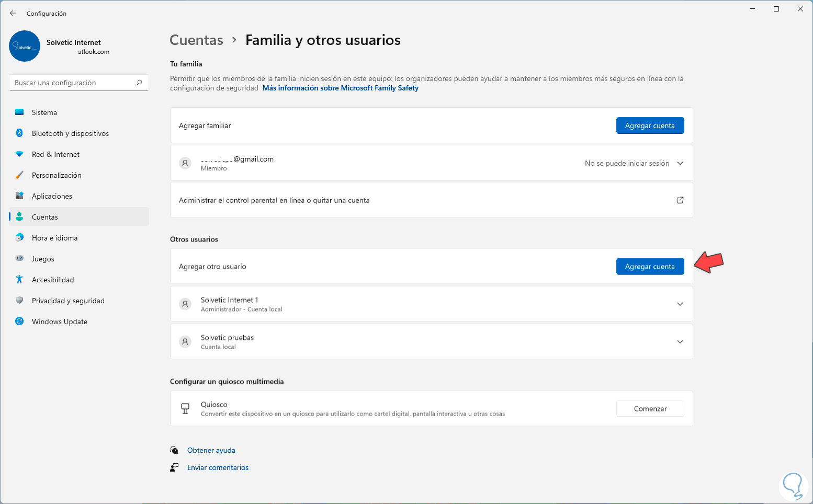
Task: Open Más información sobre Microsoft Family Safety
Action: 341,88
